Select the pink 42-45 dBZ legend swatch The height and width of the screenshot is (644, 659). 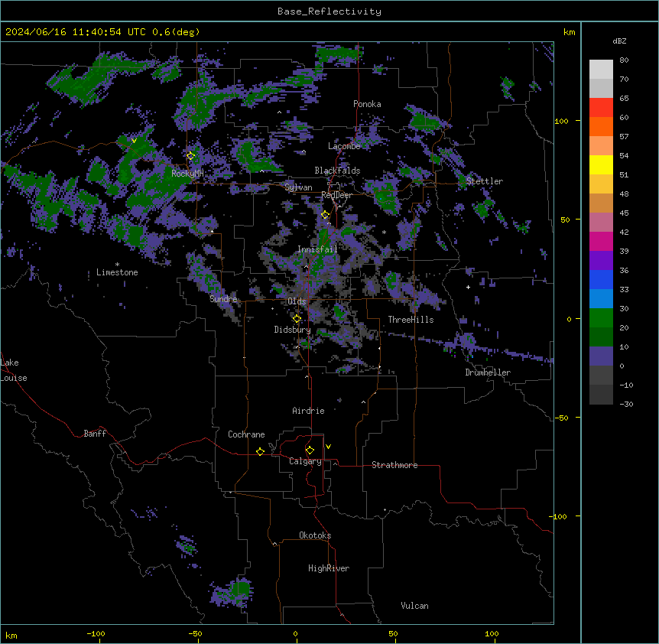(x=601, y=223)
